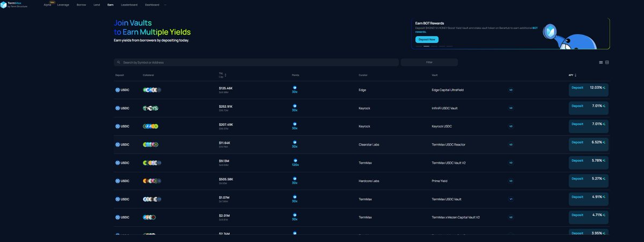The width and height of the screenshot is (644, 242).
Task: Click the USDC token icon in Edge row
Action: pos(118,90)
